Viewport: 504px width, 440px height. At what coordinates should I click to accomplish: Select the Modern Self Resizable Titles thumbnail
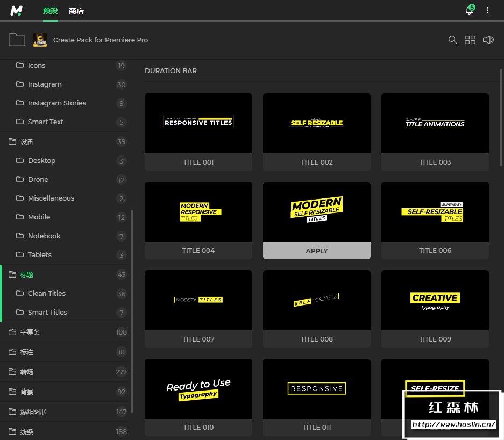coord(317,212)
